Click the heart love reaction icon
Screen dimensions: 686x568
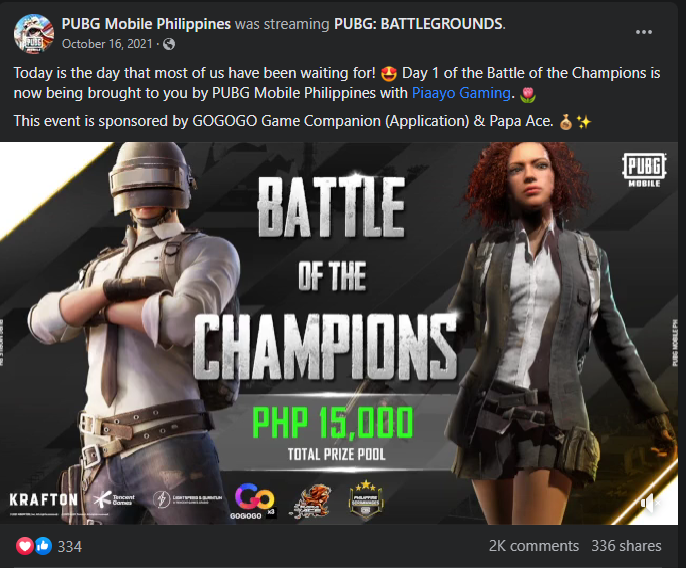(x=25, y=546)
